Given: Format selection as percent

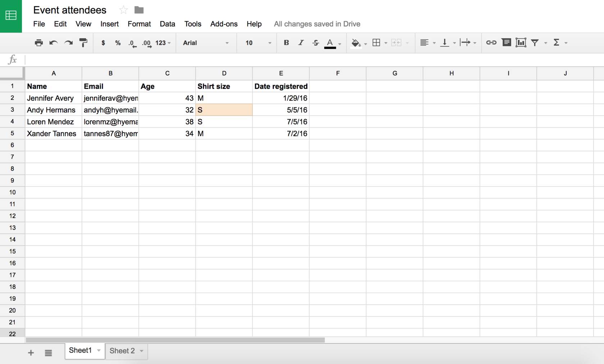Looking at the screenshot, I should pos(118,43).
